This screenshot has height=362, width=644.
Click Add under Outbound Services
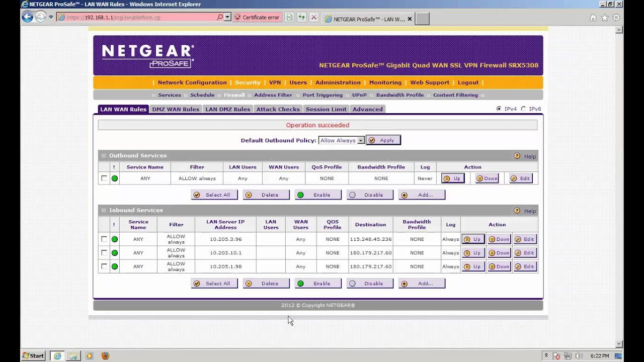(422, 195)
